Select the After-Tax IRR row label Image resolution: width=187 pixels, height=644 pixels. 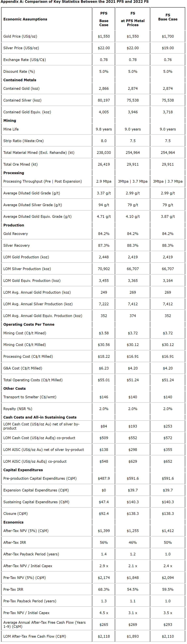click(x=15, y=542)
